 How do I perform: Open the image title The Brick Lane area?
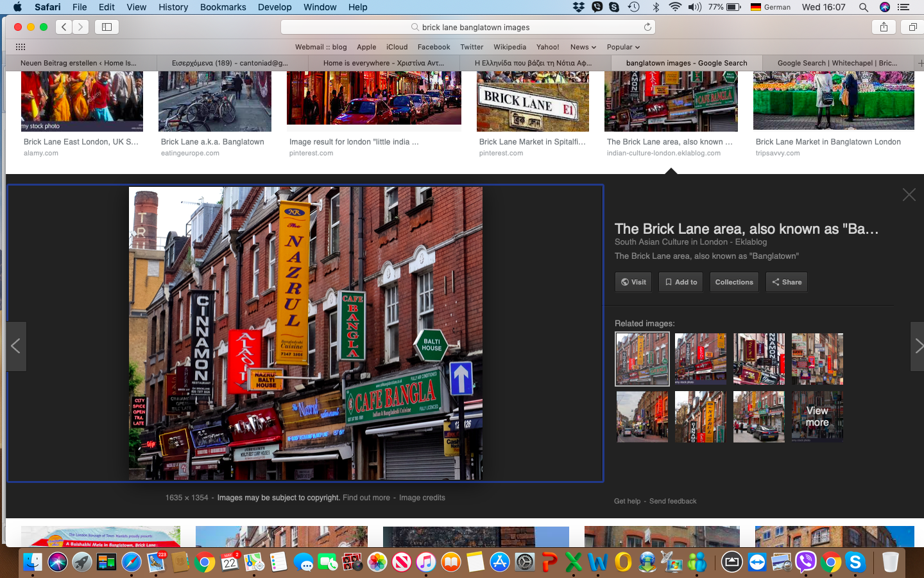pyautogui.click(x=746, y=229)
